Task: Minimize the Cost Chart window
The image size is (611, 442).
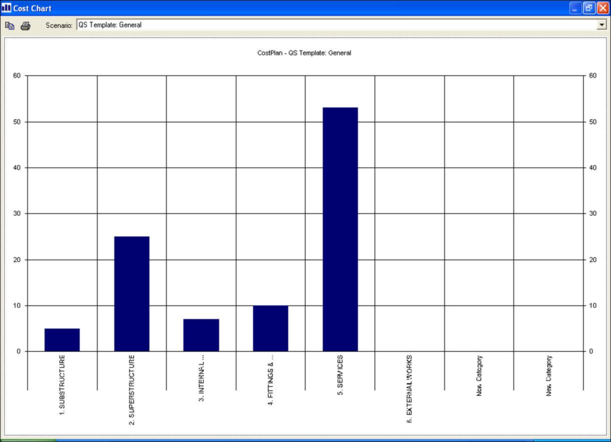Action: pyautogui.click(x=575, y=7)
